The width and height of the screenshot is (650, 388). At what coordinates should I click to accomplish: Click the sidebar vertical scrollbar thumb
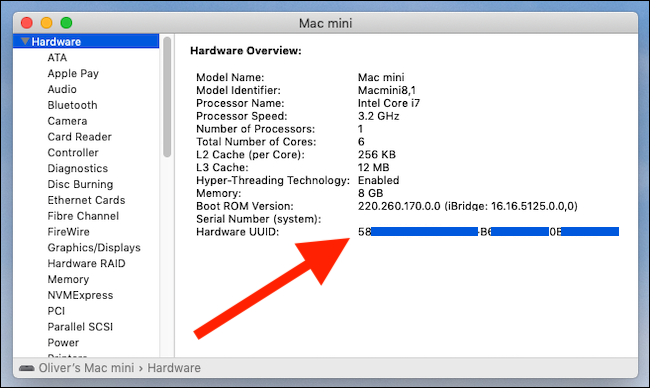coord(167,97)
